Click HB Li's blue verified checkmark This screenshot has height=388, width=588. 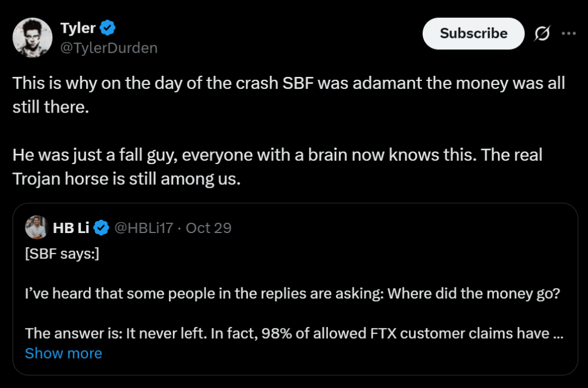click(x=101, y=228)
